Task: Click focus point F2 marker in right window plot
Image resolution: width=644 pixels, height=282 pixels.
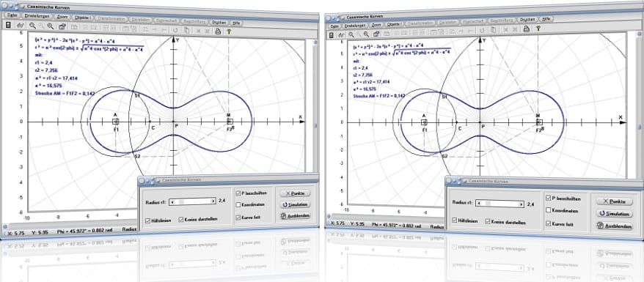Action: pos(539,122)
